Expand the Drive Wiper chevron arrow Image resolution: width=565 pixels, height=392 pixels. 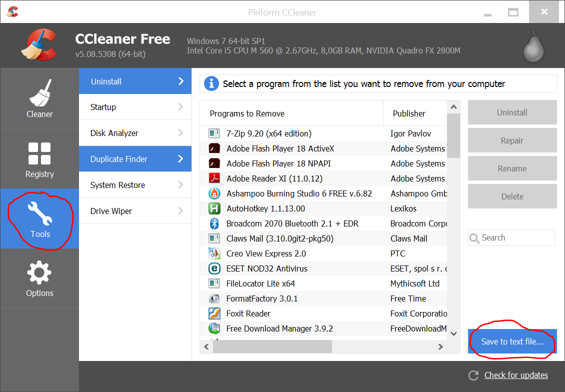(180, 210)
